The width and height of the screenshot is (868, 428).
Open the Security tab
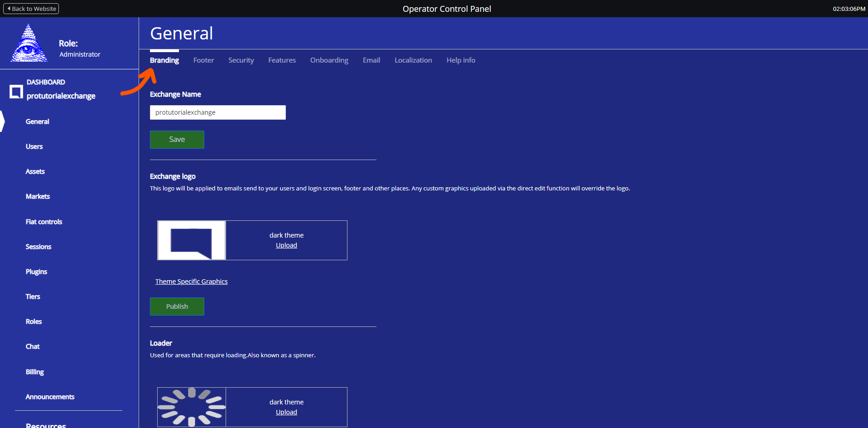coord(241,60)
